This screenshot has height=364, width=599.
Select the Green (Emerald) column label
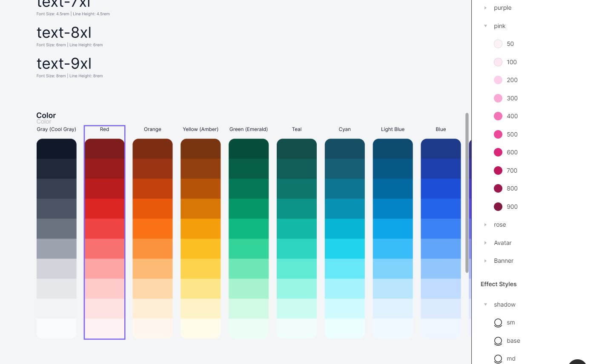click(x=249, y=129)
